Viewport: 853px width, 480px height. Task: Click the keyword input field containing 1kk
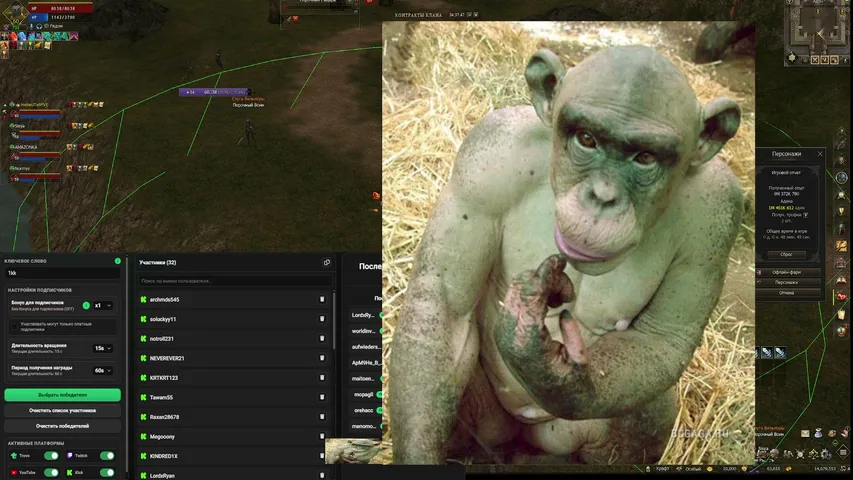[x=63, y=273]
